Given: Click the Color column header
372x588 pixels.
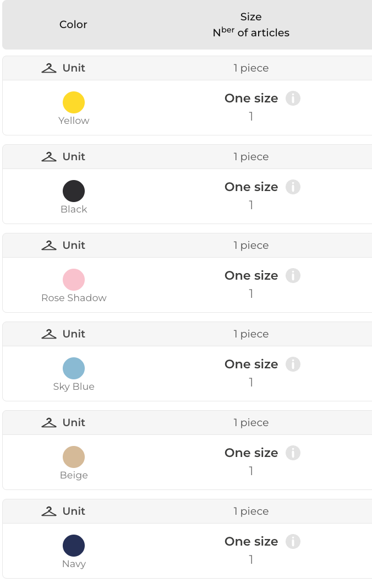Looking at the screenshot, I should pos(73,25).
